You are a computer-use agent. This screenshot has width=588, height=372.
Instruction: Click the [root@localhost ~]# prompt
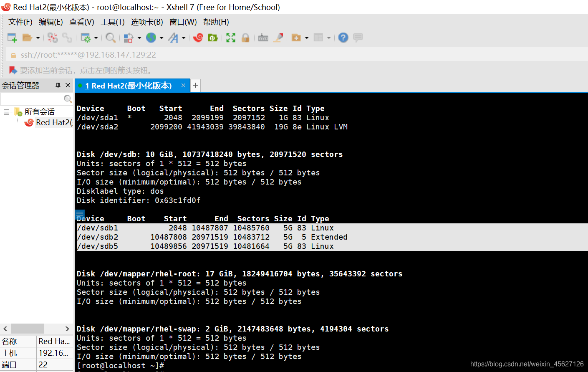pyautogui.click(x=120, y=366)
